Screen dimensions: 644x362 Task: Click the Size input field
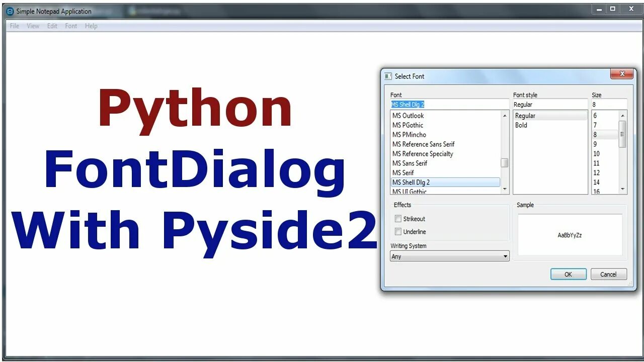[609, 105]
